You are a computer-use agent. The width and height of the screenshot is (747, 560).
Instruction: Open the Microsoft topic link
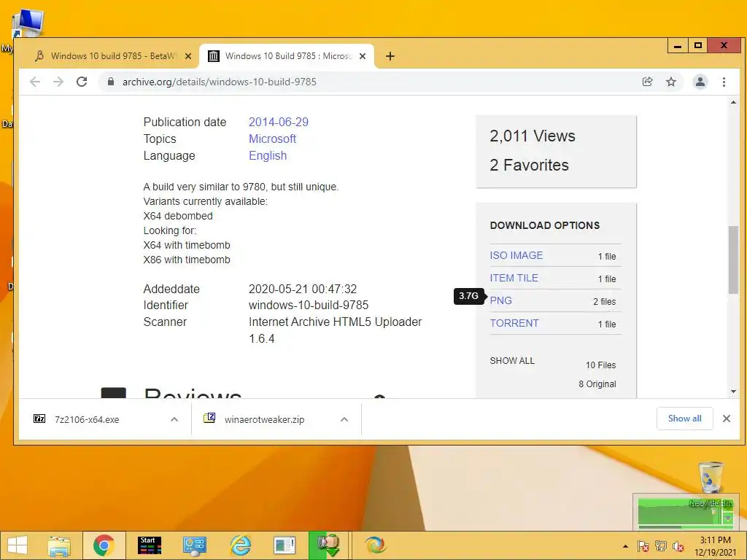point(272,139)
